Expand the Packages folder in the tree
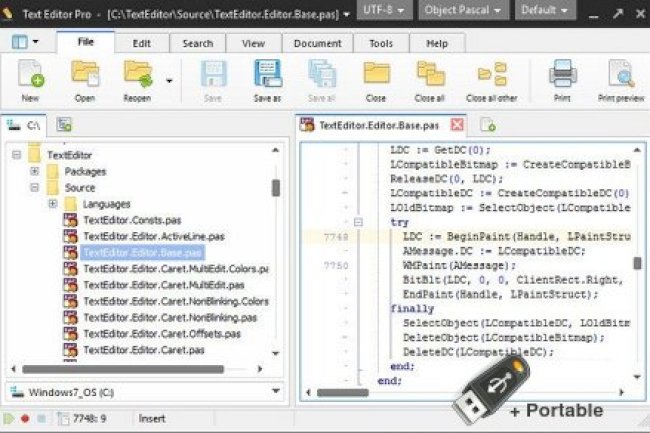 pos(35,172)
